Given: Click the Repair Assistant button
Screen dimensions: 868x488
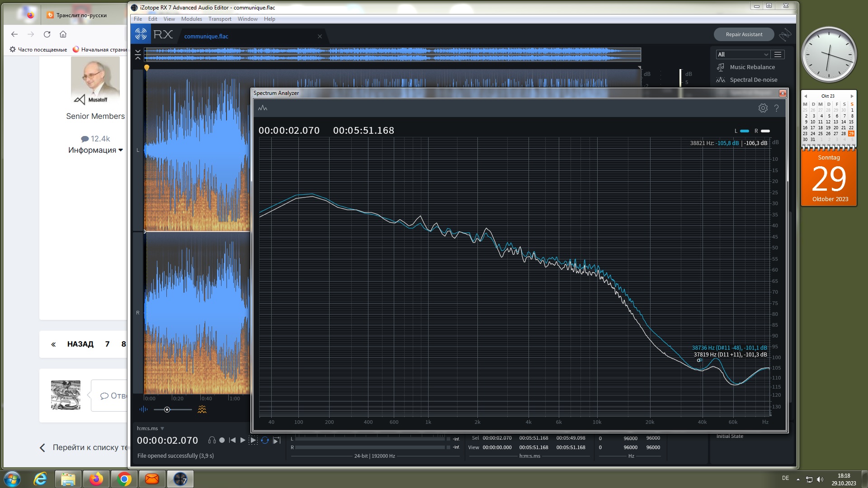Looking at the screenshot, I should pos(744,34).
